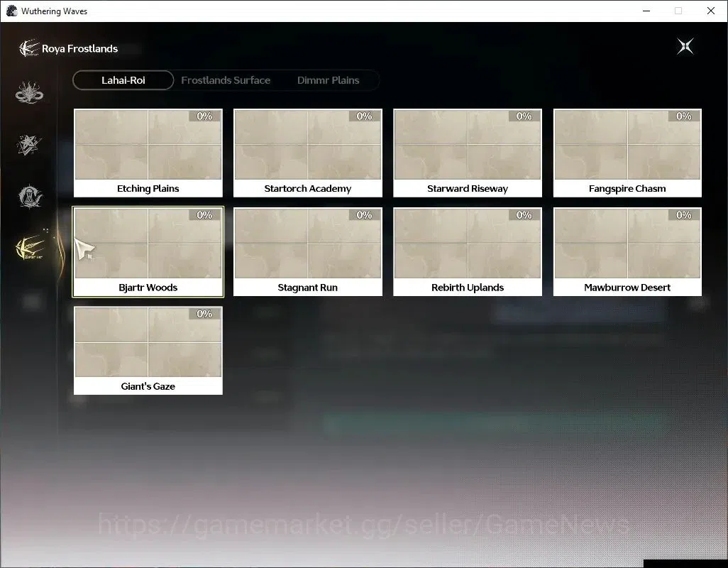Open the Etching Plains map thumbnail
The width and height of the screenshot is (728, 568).
pyautogui.click(x=148, y=144)
